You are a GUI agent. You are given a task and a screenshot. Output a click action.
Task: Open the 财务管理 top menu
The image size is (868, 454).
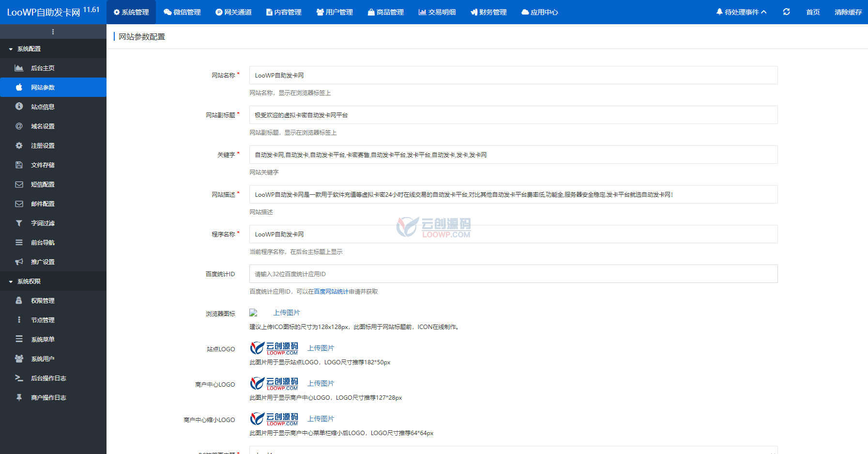pyautogui.click(x=488, y=12)
